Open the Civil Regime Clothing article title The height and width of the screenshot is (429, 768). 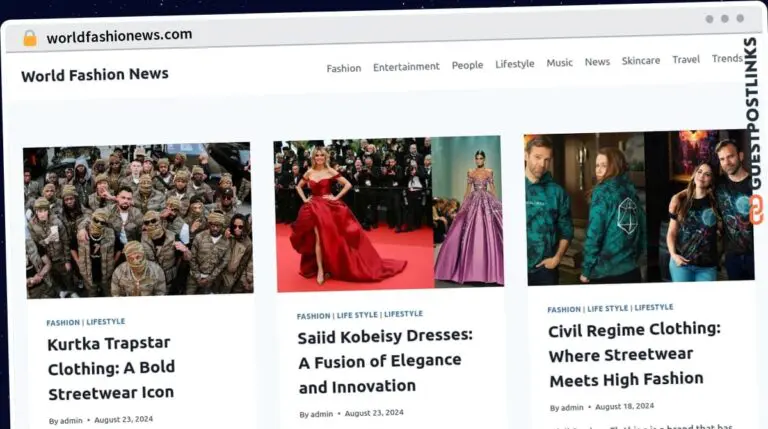click(x=635, y=355)
